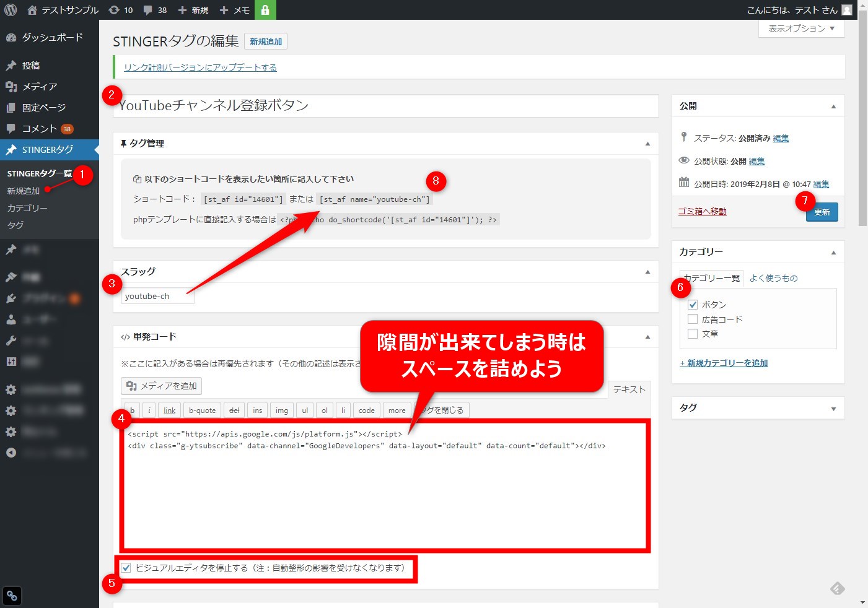The width and height of the screenshot is (868, 608).
Task: Expand the タグ panel in right column
Action: tap(833, 409)
